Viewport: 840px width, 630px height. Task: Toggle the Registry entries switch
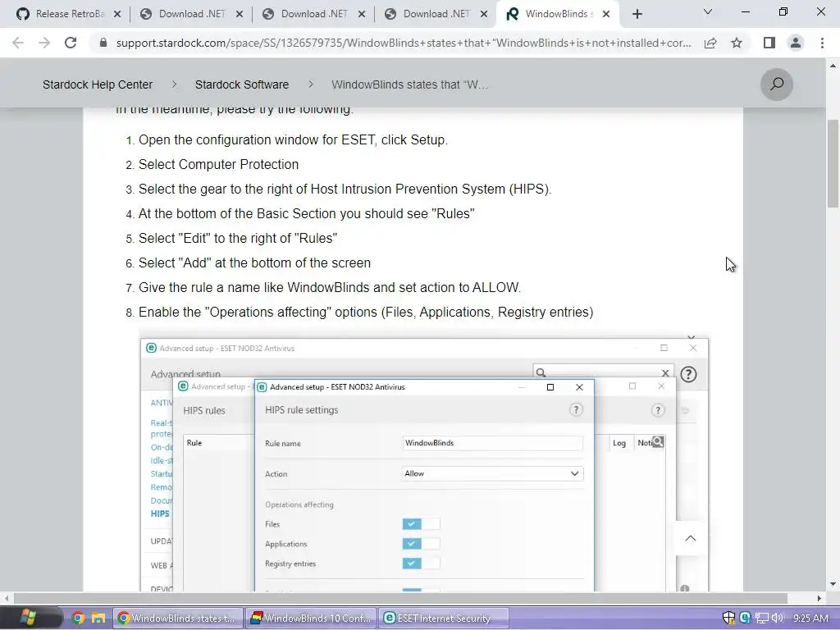[x=421, y=564]
